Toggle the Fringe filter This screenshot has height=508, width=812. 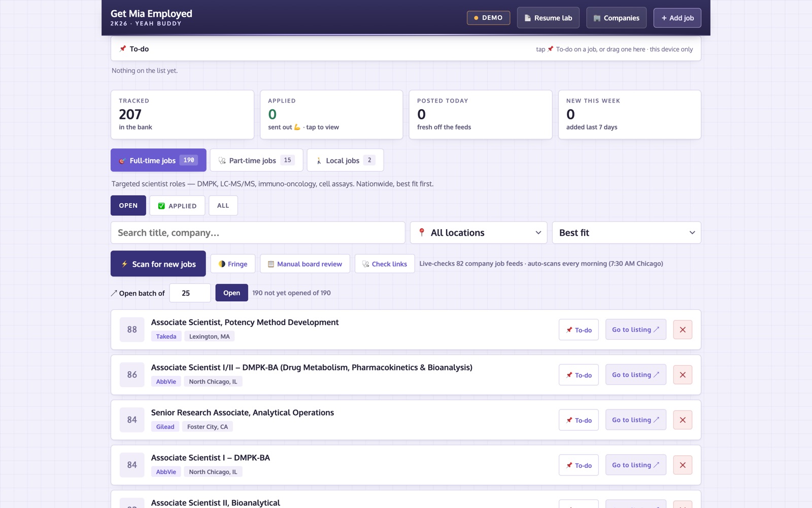click(x=233, y=264)
